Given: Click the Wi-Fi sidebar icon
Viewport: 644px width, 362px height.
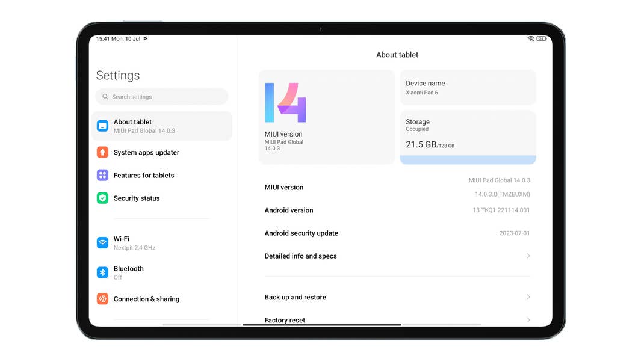Looking at the screenshot, I should click(102, 242).
